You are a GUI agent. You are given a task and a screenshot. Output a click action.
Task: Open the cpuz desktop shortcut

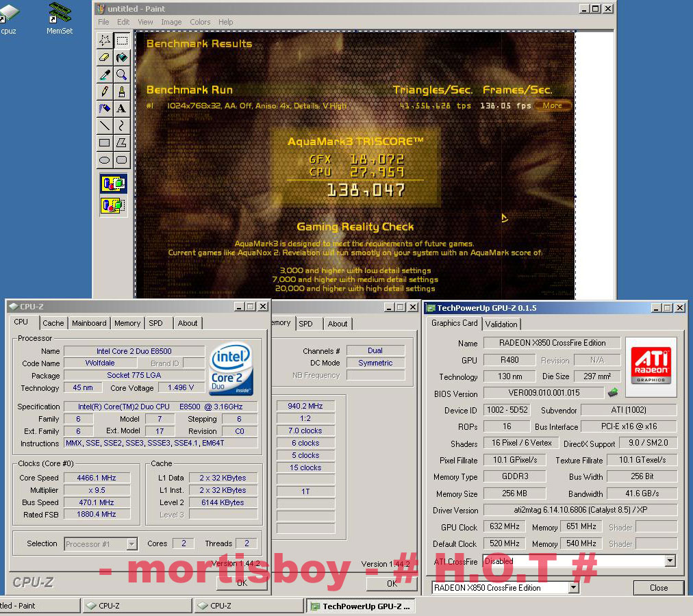[x=9, y=19]
